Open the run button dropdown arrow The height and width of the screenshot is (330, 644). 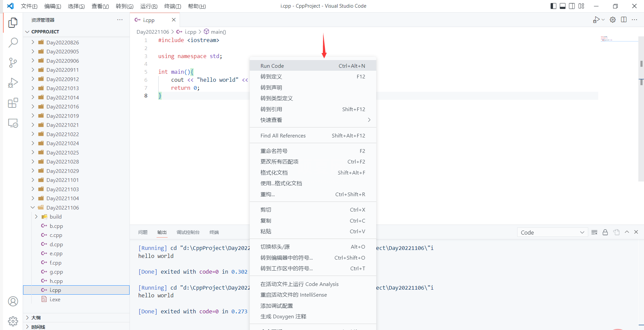603,20
